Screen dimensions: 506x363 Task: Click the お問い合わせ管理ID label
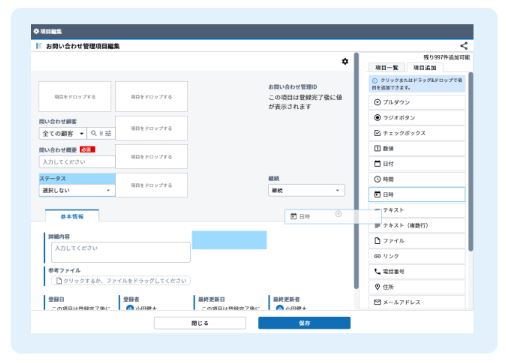[x=293, y=87]
